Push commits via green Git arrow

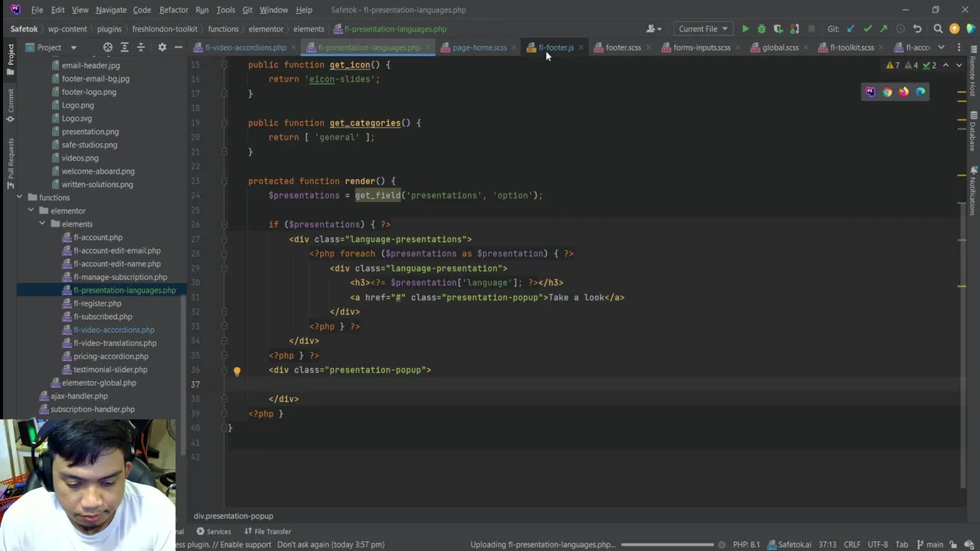click(x=884, y=29)
